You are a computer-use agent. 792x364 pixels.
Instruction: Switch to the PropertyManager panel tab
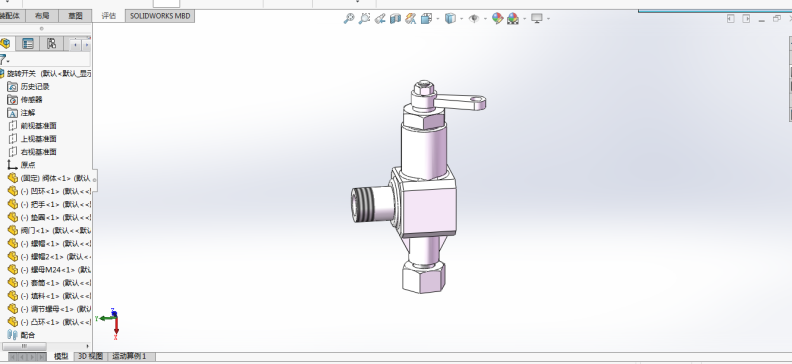click(28, 44)
